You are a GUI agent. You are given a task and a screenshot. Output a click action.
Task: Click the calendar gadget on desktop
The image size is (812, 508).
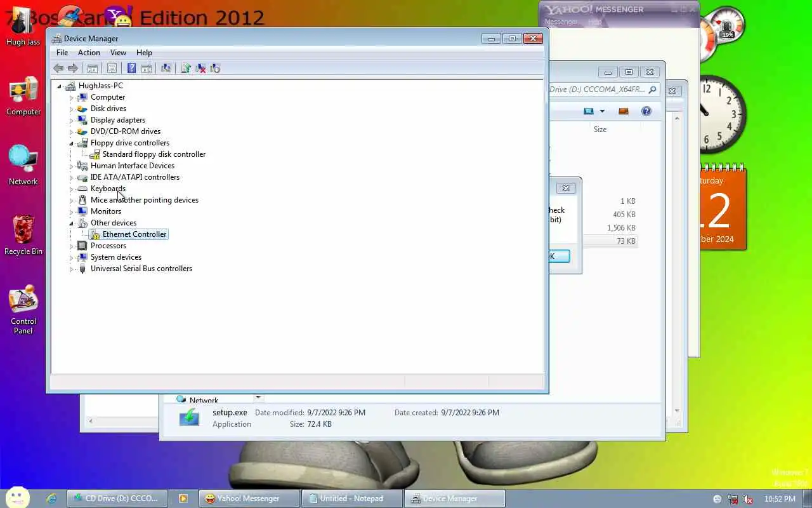pyautogui.click(x=724, y=207)
